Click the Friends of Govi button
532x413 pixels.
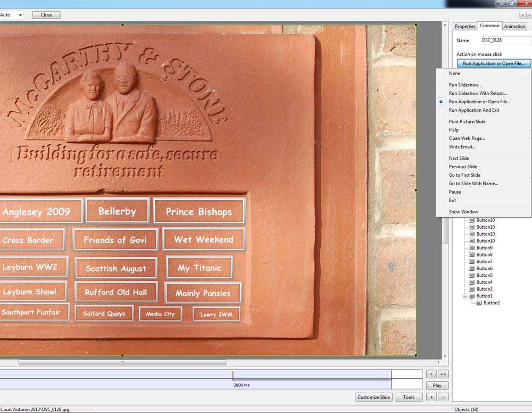point(115,240)
